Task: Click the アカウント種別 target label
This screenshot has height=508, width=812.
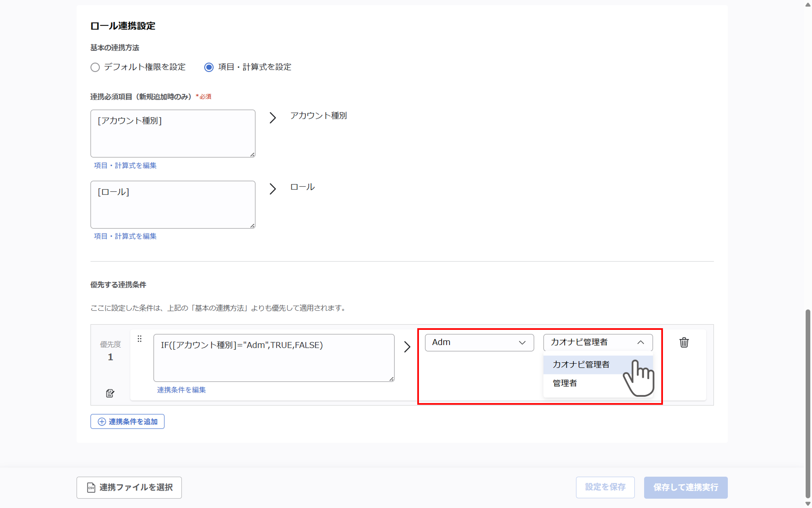Action: [318, 116]
